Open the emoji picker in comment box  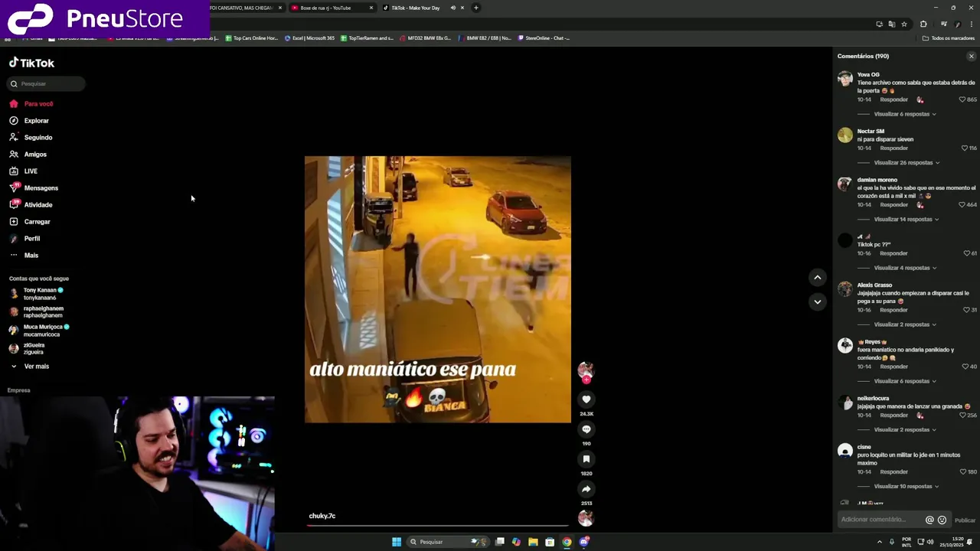point(942,520)
